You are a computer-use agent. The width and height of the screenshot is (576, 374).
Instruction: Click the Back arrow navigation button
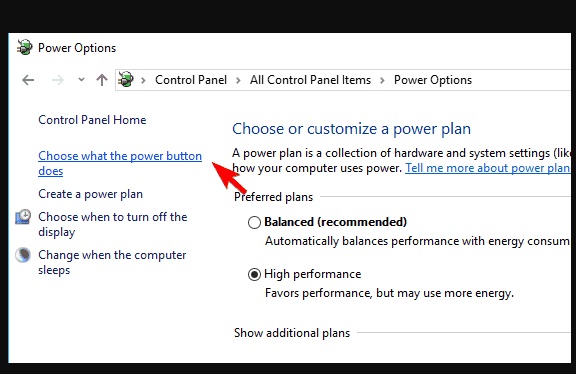pos(28,80)
